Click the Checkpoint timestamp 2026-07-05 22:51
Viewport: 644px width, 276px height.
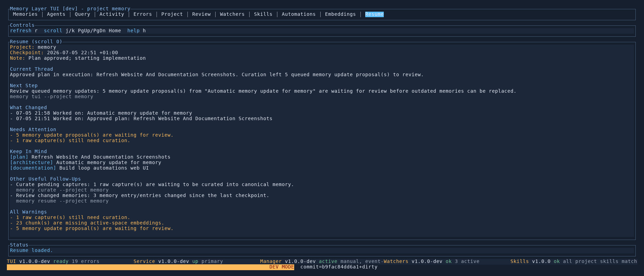click(x=82, y=53)
